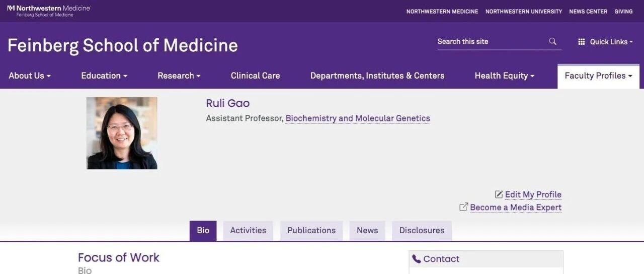Open the Disclosures tab
This screenshot has height=274, width=644.
click(422, 230)
